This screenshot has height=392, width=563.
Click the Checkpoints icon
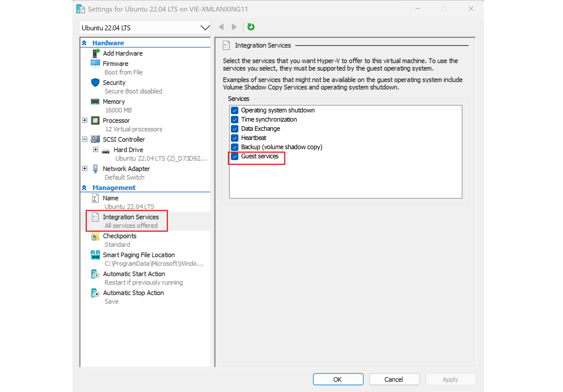point(95,236)
